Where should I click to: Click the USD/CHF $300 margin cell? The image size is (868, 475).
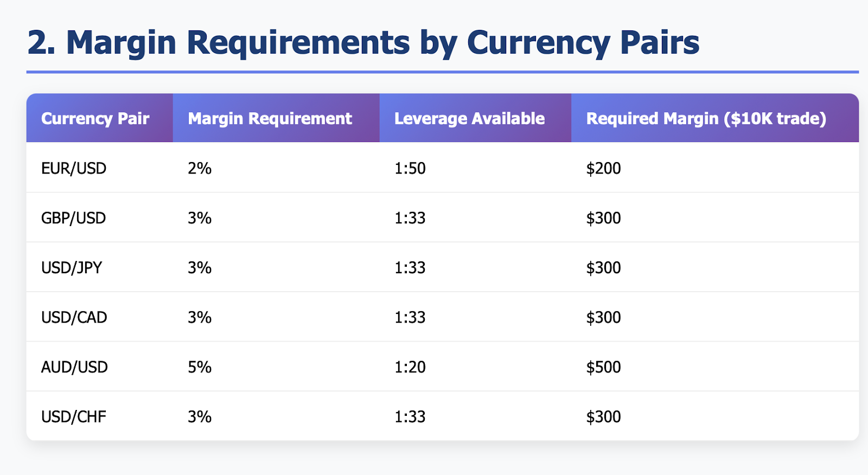pos(604,417)
